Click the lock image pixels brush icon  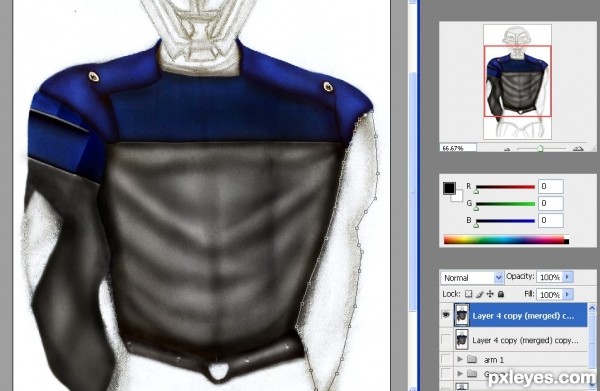coord(479,294)
